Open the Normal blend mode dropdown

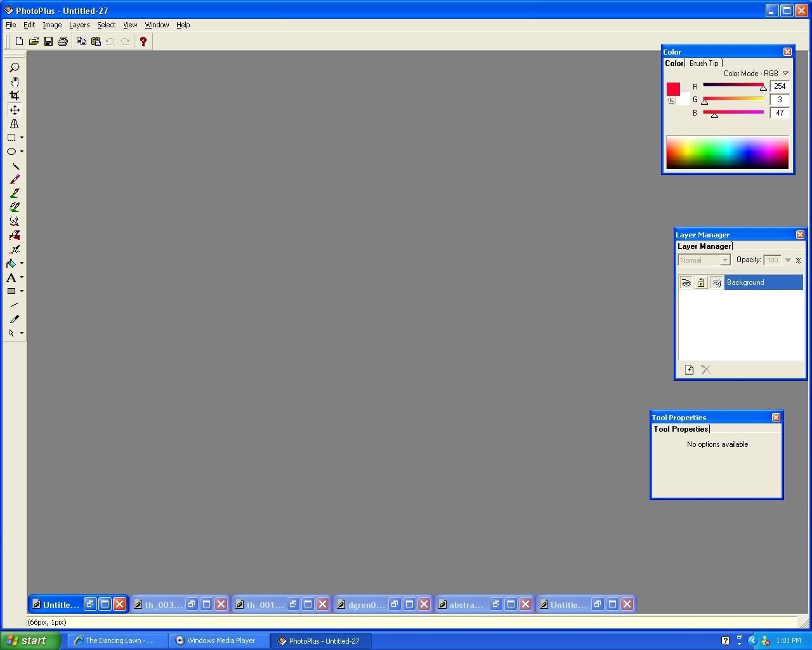pos(724,260)
